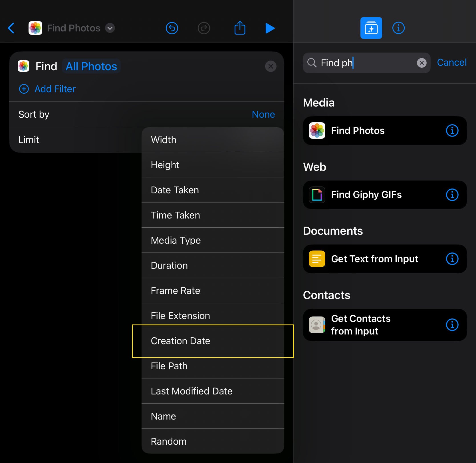Cancel the action search
Viewport: 476px width, 463px height.
pyautogui.click(x=452, y=62)
